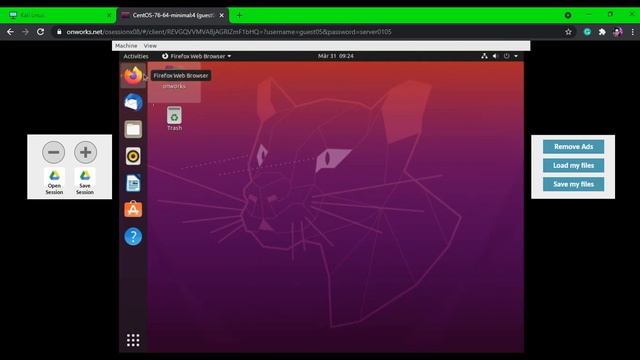Select the onworks home folder on desktop
Screen dimensions: 640x360
pyautogui.click(x=174, y=82)
